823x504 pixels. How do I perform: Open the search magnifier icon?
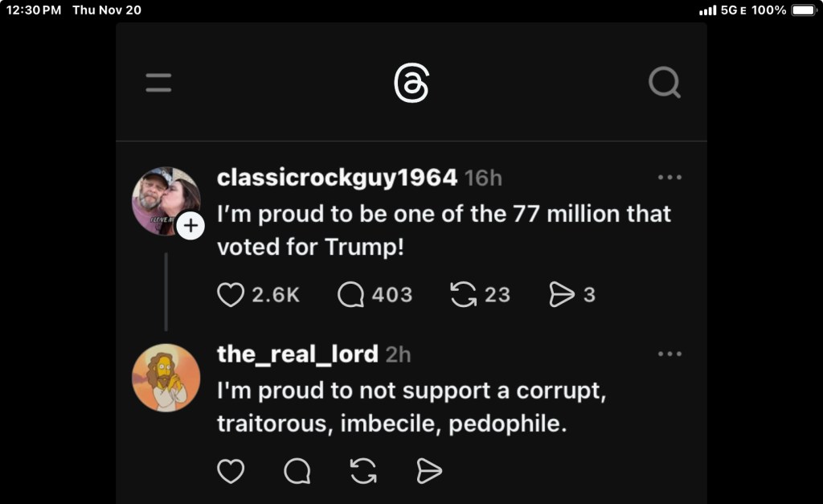point(664,82)
